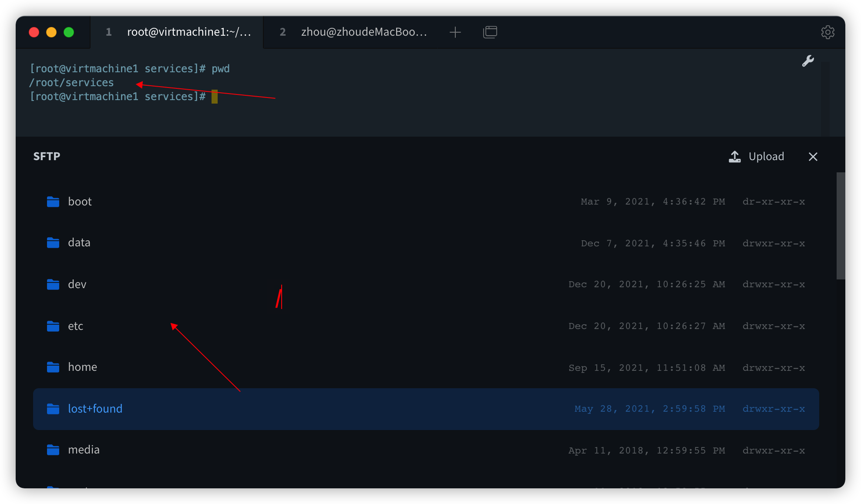The width and height of the screenshot is (861, 504).
Task: Open the boot directory
Action: [x=80, y=202]
